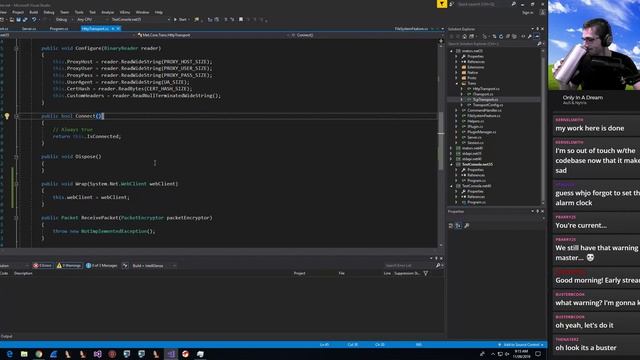Click the Solution Explorer Refresh icon

[x=501, y=37]
